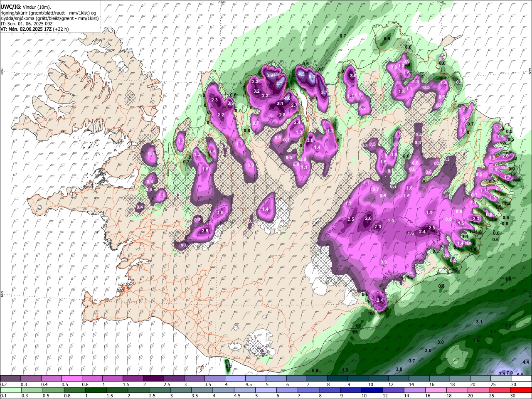Click the 'rigning/skúrir' legend description line
Image resolution: width=532 pixels, height=399 pixels.
coord(47,13)
